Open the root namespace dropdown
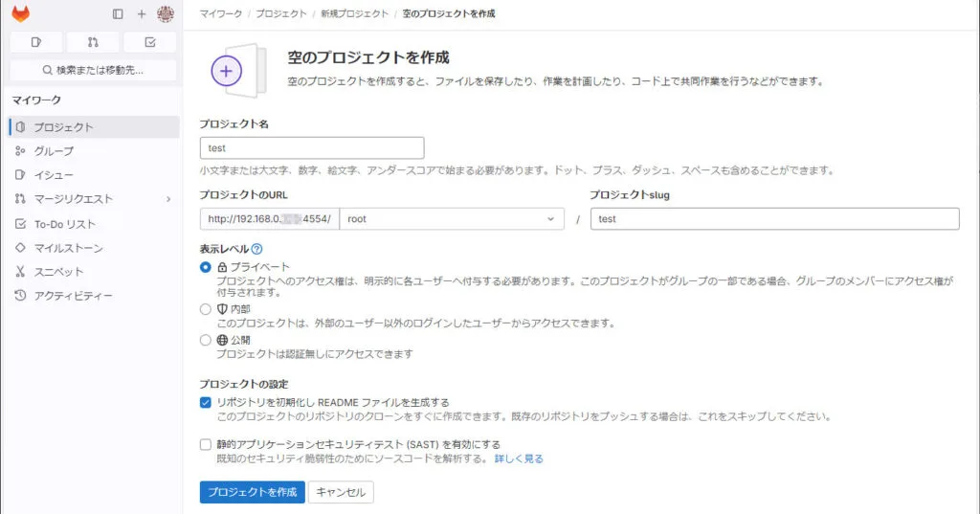The height and width of the screenshot is (514, 980). point(452,219)
